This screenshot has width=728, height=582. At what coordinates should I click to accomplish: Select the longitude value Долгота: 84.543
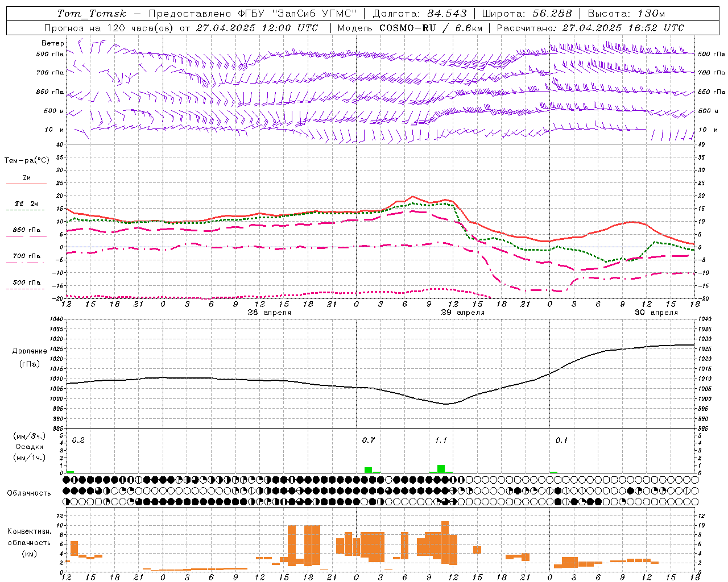coord(420,14)
